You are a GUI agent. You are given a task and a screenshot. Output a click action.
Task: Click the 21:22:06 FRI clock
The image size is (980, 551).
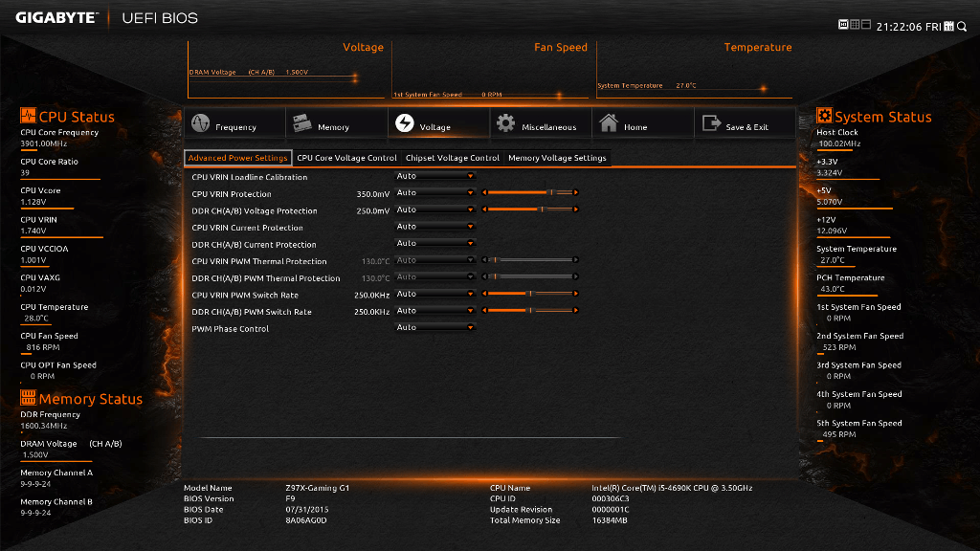click(x=908, y=27)
